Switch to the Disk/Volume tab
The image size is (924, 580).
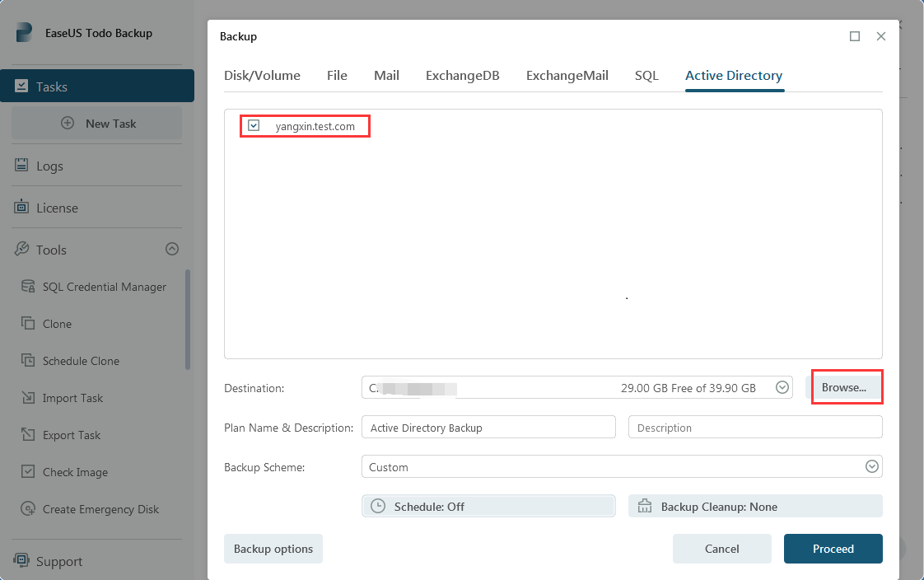(262, 75)
